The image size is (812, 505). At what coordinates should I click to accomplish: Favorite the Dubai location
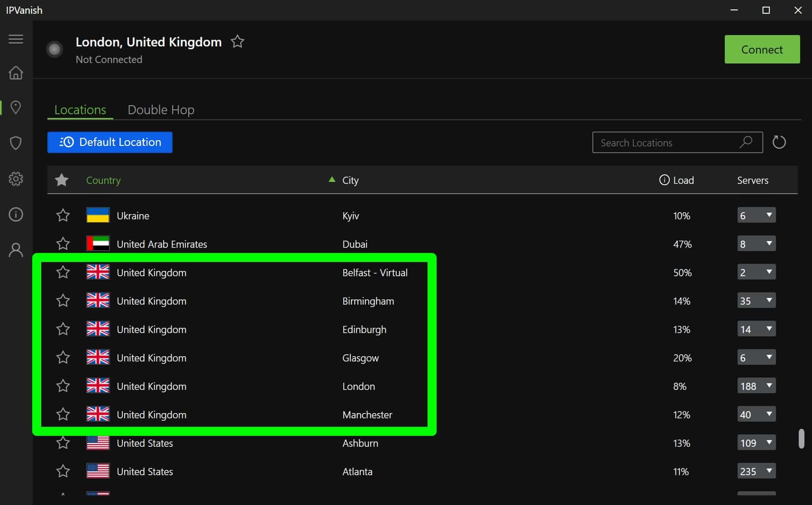pyautogui.click(x=63, y=244)
